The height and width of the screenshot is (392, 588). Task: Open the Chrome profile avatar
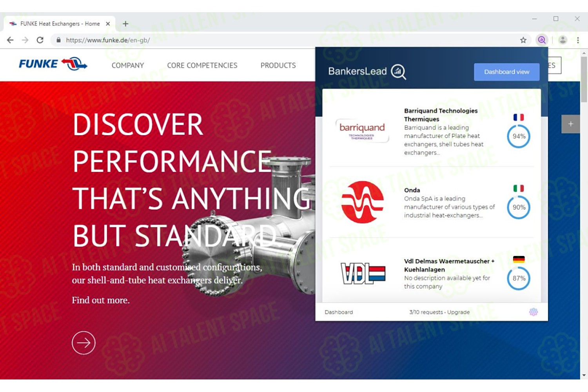[563, 40]
